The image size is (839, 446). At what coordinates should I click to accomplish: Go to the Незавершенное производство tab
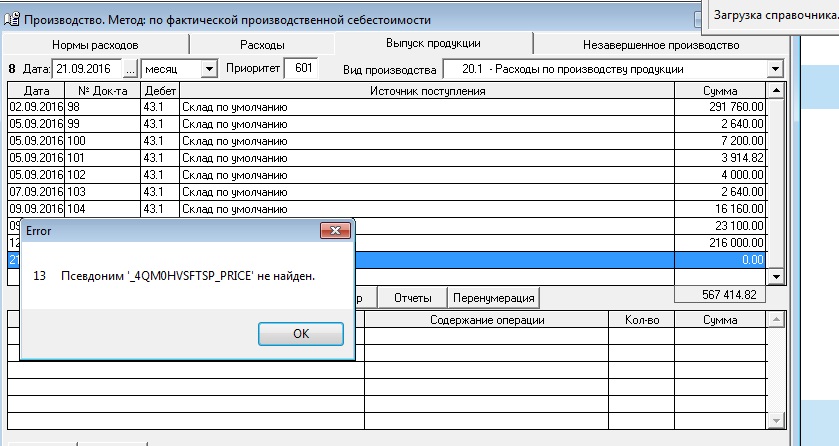660,45
